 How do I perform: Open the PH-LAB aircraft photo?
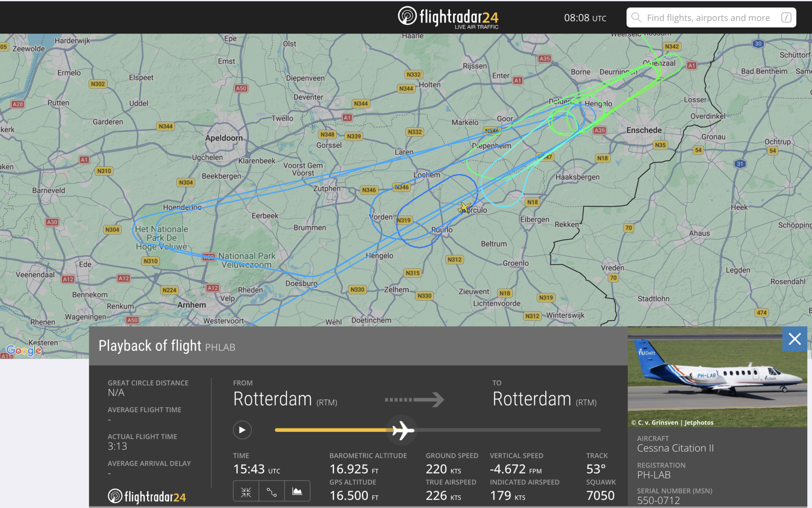point(717,376)
